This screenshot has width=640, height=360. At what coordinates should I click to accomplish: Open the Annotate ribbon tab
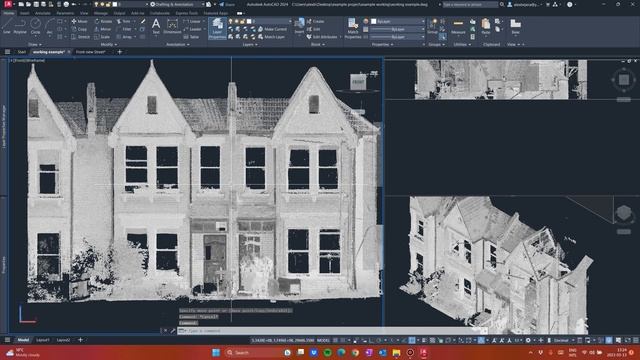click(42, 13)
